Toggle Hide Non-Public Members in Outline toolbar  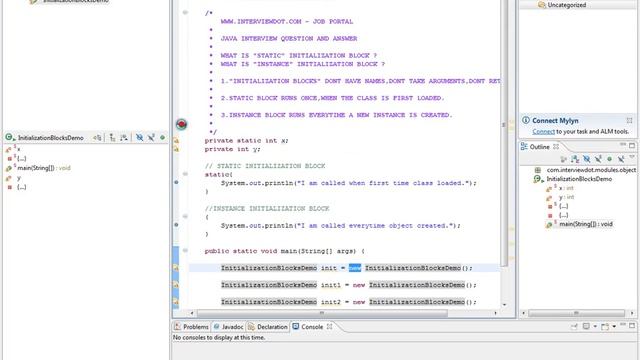click(609, 158)
